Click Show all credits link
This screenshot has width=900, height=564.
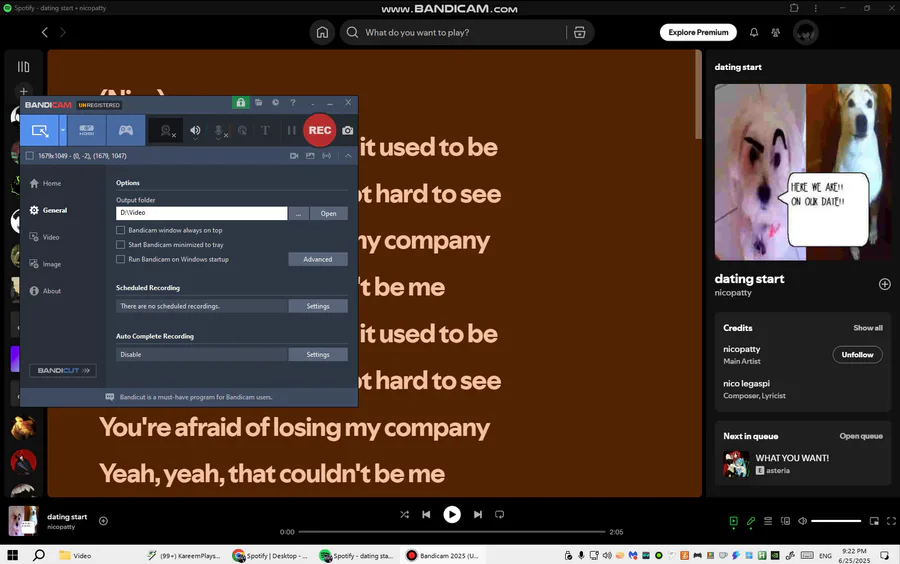[868, 328]
